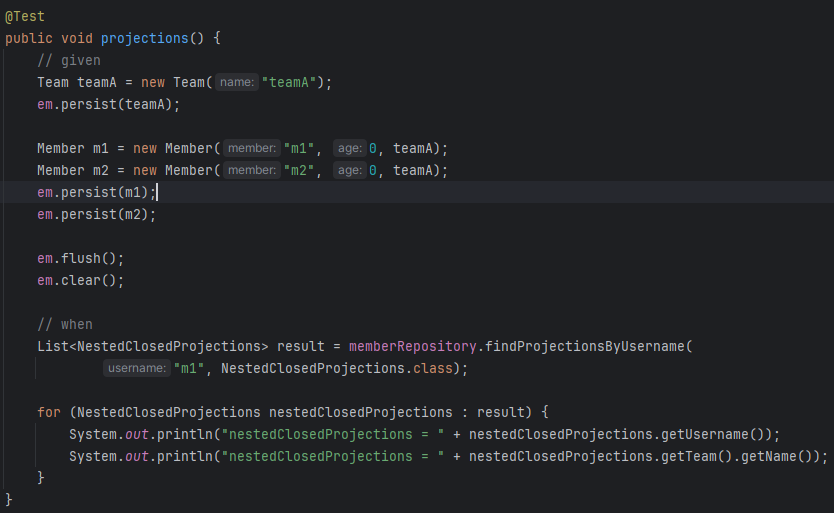Click the @Test annotation

[25, 16]
